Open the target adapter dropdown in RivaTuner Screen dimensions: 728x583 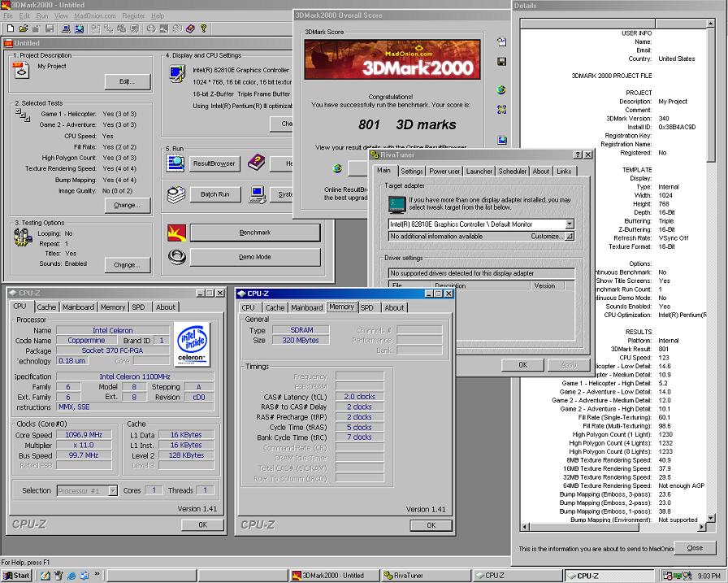570,224
